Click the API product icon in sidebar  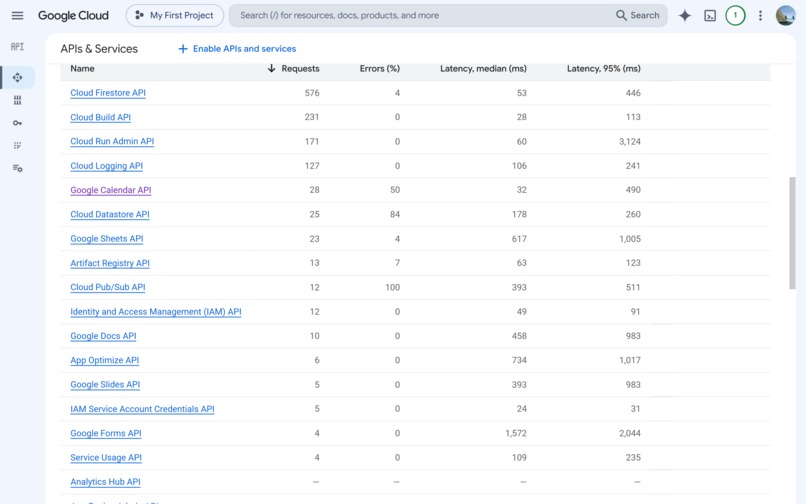coord(17,47)
